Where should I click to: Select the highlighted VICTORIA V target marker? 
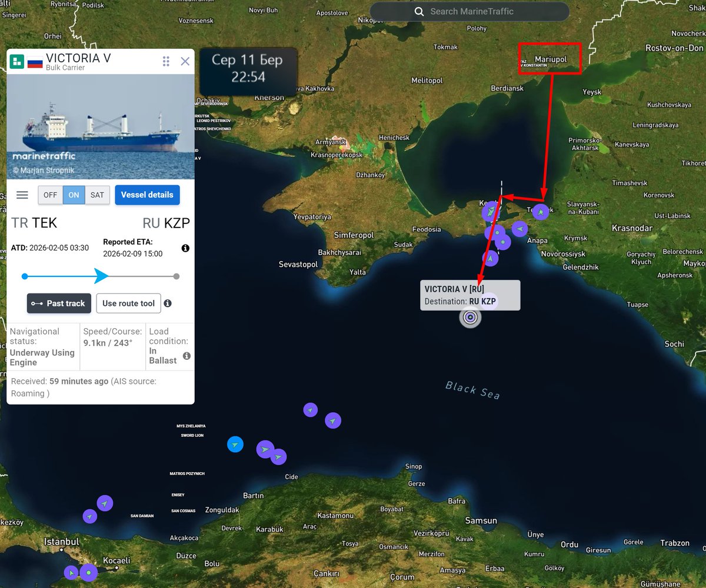[469, 318]
